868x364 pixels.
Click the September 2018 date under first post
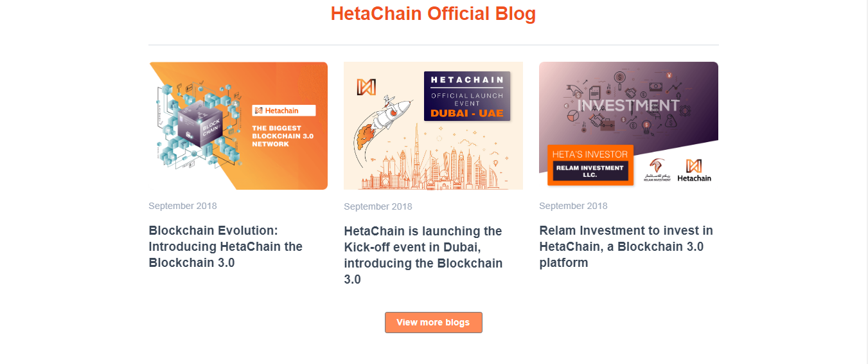182,206
